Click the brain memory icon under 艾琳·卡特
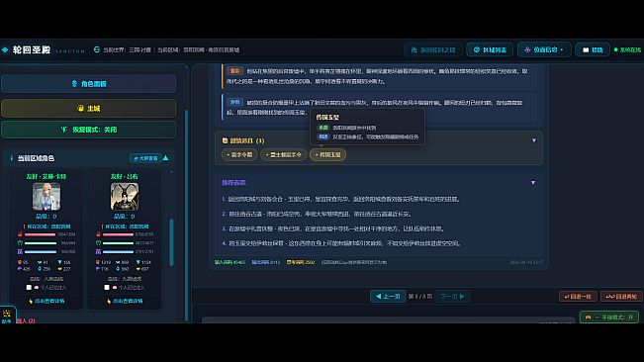This screenshot has width=644, height=362. (x=37, y=287)
